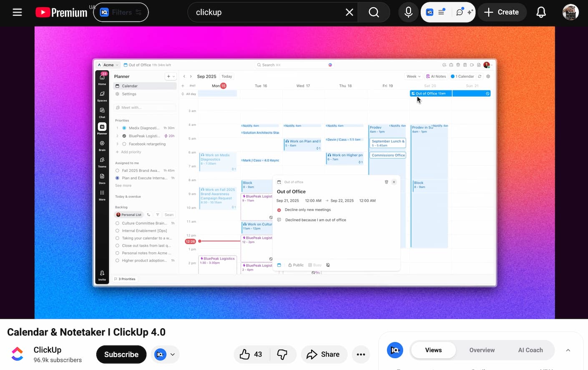This screenshot has height=370, width=588.
Task: Like the video with thumbs up
Action: pyautogui.click(x=251, y=354)
